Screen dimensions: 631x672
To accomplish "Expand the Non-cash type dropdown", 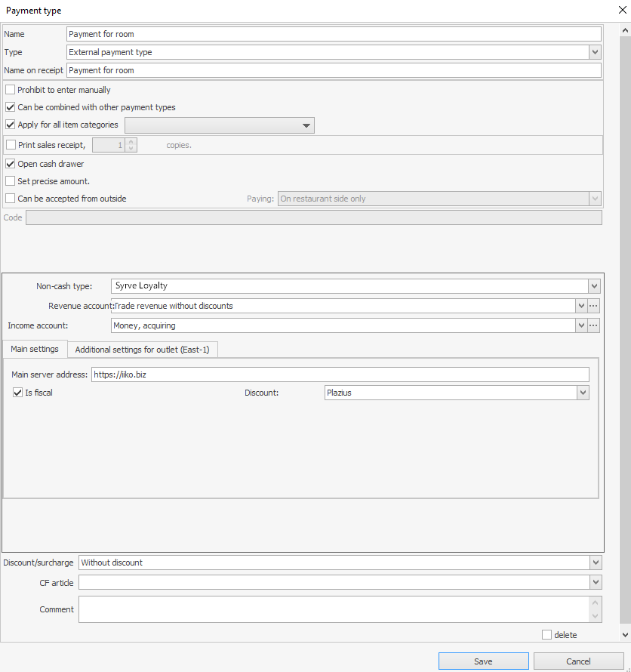I will pos(595,286).
